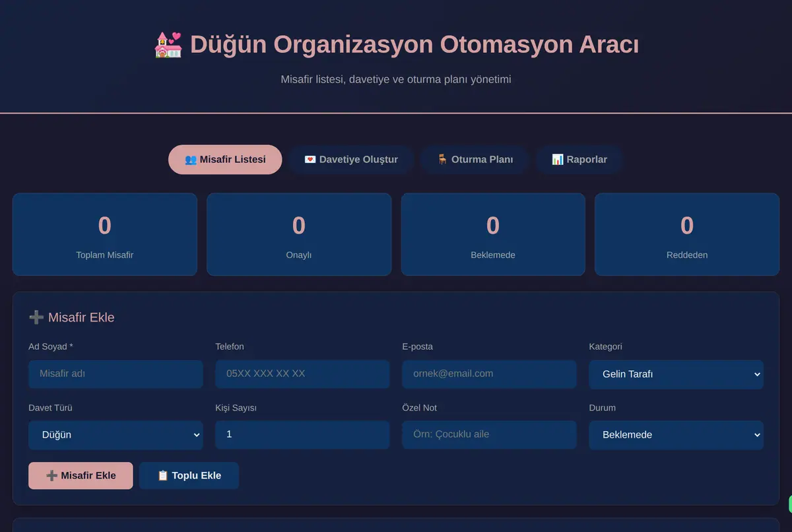Click the love letter icon on the Davetiye tab
Screen dimensions: 792x532
(310, 160)
